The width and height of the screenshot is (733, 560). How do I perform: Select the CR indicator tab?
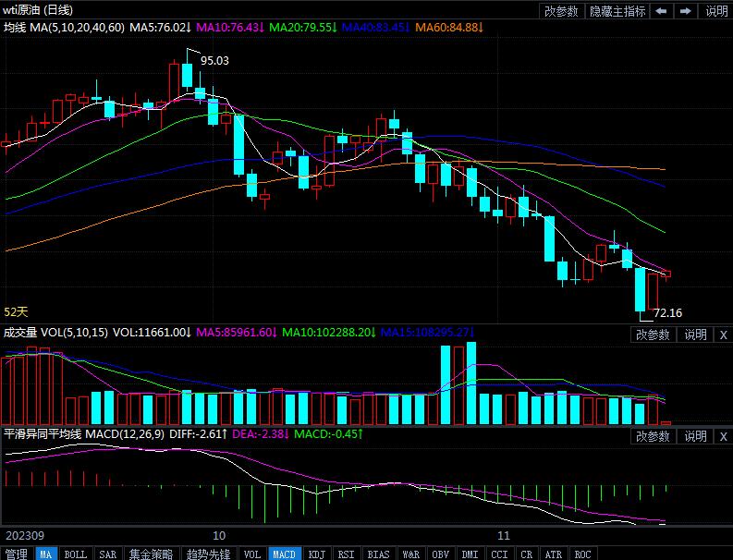pyautogui.click(x=526, y=554)
